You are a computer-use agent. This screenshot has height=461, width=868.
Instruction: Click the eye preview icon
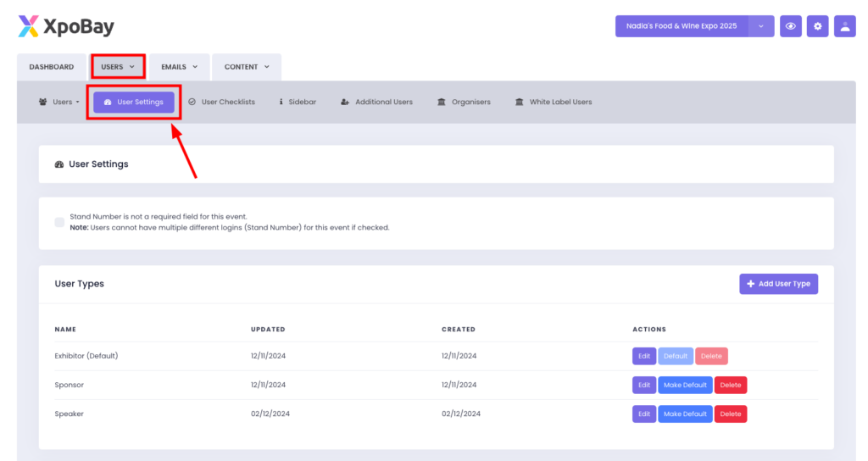(790, 26)
